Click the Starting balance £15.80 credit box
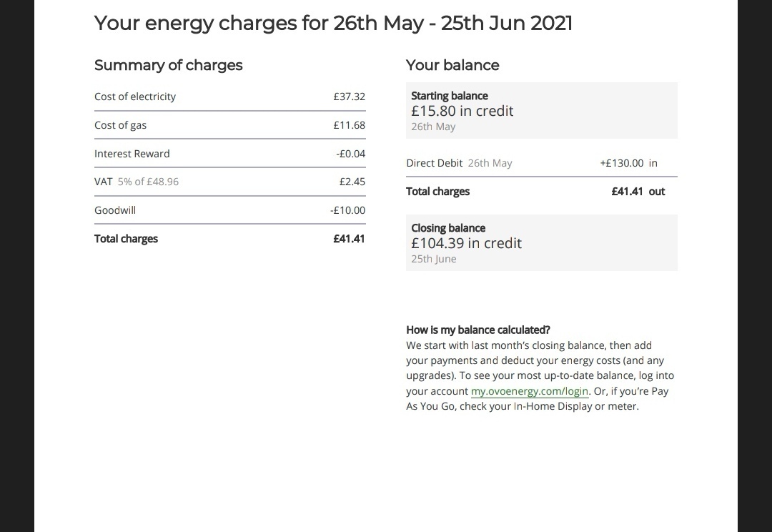This screenshot has width=772, height=532. 542,110
